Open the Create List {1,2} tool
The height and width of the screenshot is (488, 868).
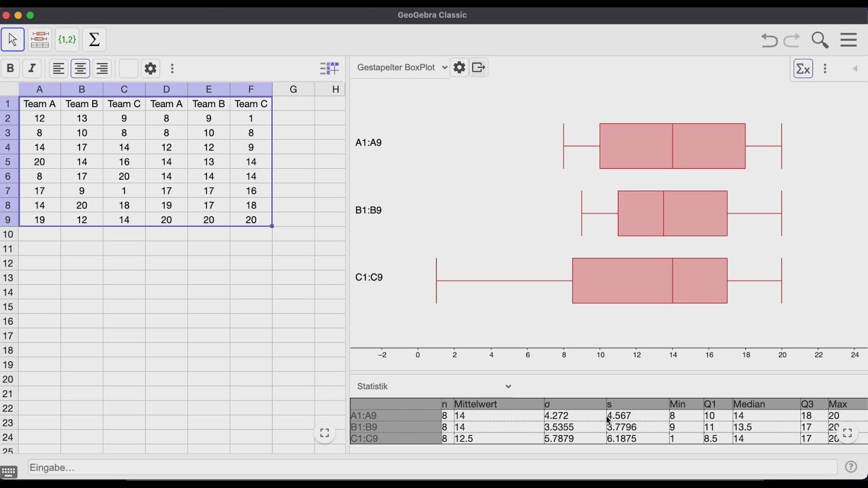67,39
